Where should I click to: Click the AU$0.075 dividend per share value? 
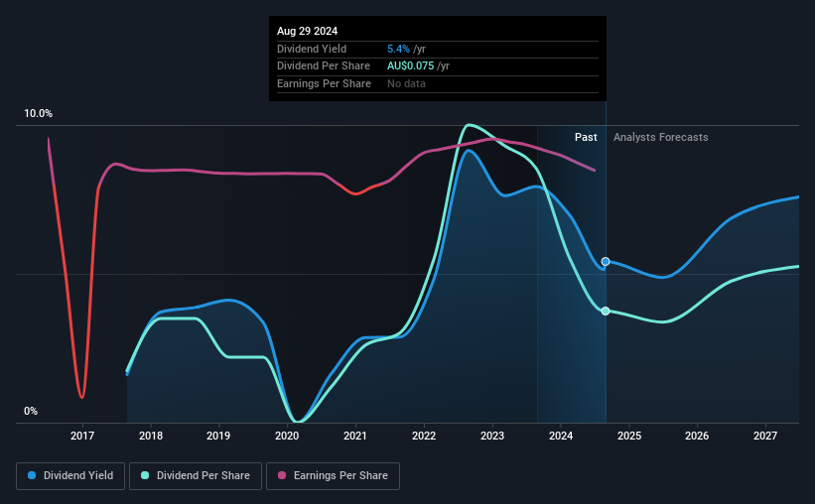click(411, 66)
